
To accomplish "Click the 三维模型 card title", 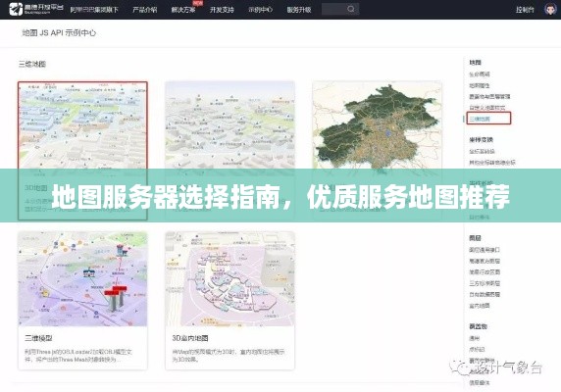I will coord(38,338).
